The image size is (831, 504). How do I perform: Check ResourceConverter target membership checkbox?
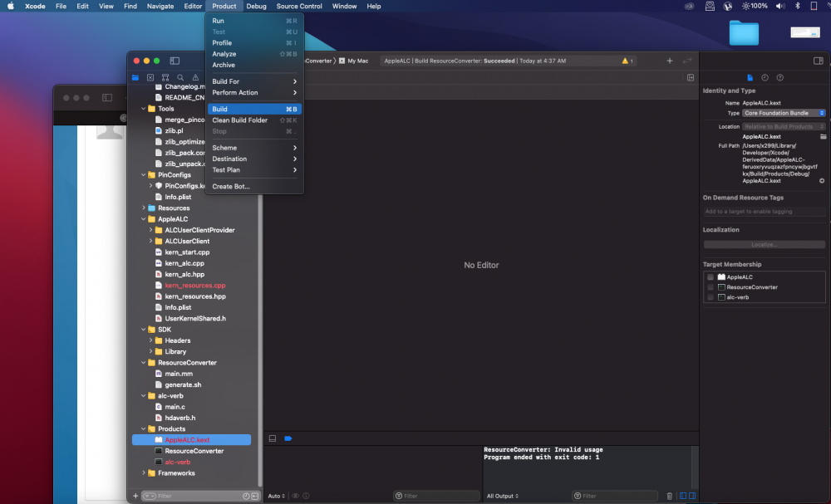tap(711, 287)
